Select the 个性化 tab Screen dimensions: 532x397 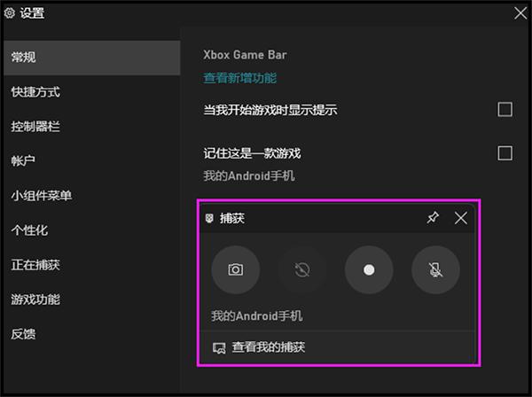tap(92, 230)
